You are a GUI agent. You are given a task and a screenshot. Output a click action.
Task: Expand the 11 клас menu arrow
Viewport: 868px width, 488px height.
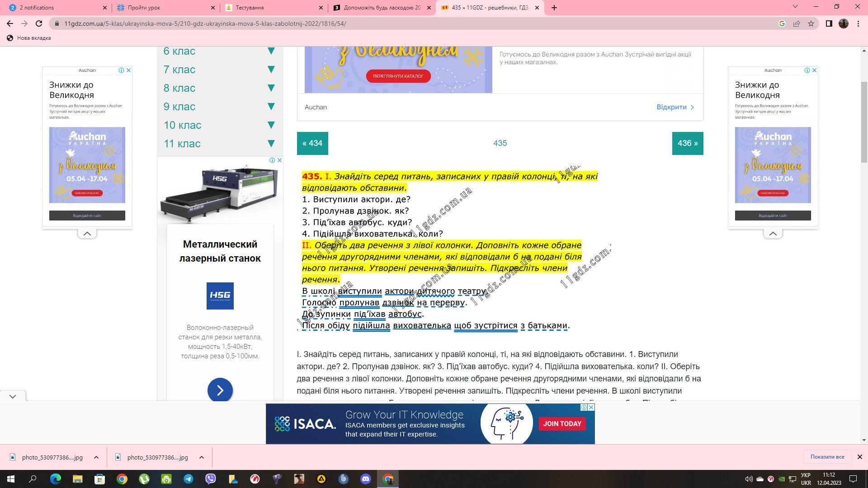coord(271,144)
